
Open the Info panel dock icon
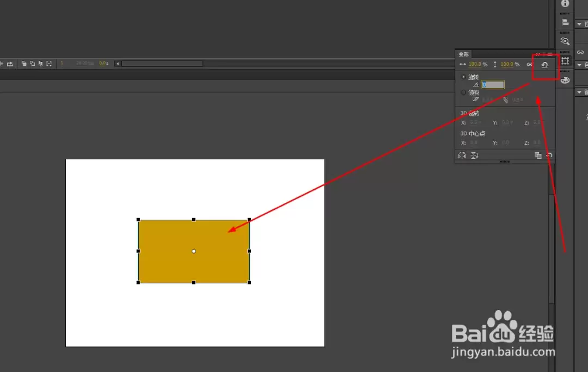point(565,4)
